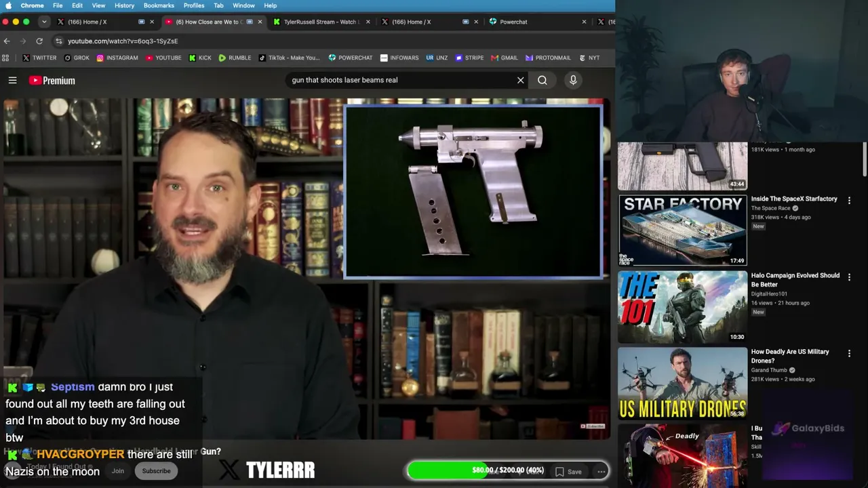Open the NYT bookmark

(x=589, y=58)
